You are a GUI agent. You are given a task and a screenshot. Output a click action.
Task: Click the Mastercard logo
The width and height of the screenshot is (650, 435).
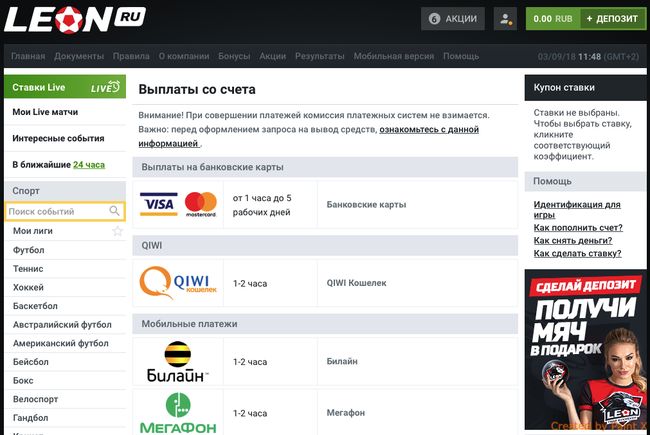point(201,204)
